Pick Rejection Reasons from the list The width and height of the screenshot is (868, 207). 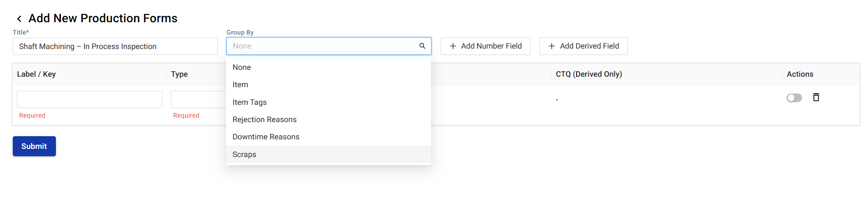[265, 119]
